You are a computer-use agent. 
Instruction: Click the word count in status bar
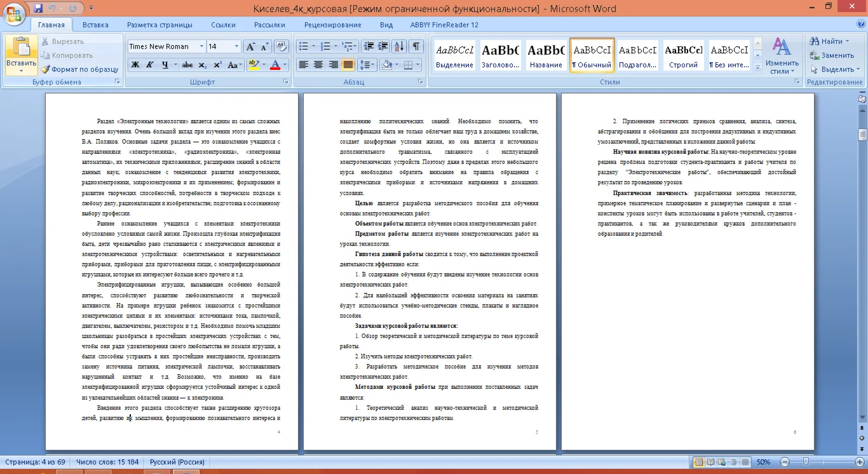pos(107,462)
